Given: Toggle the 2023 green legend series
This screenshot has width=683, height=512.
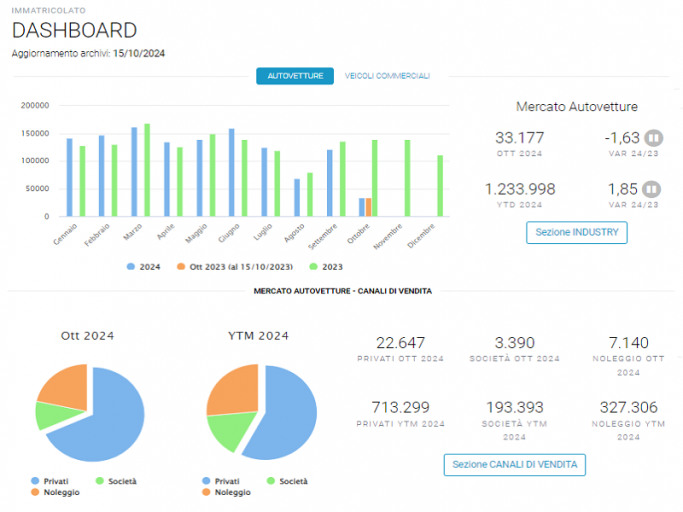Looking at the screenshot, I should click(x=326, y=267).
